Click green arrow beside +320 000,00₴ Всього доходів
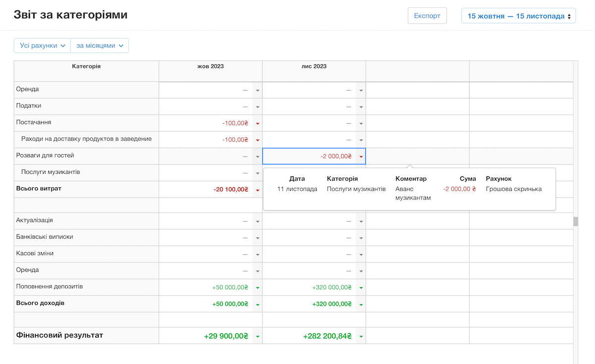Image resolution: width=595 pixels, height=364 pixels. 361,305
